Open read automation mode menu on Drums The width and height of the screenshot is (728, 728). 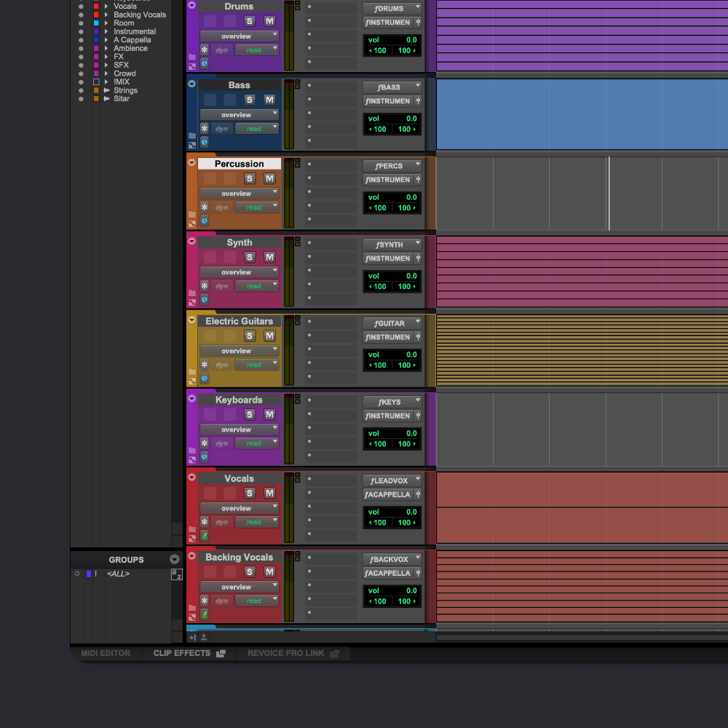(257, 50)
